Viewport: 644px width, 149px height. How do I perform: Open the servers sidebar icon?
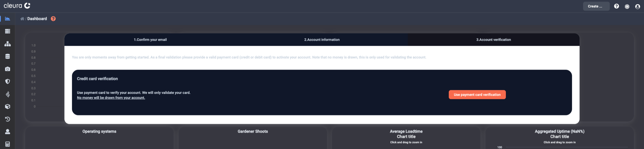pos(7,31)
